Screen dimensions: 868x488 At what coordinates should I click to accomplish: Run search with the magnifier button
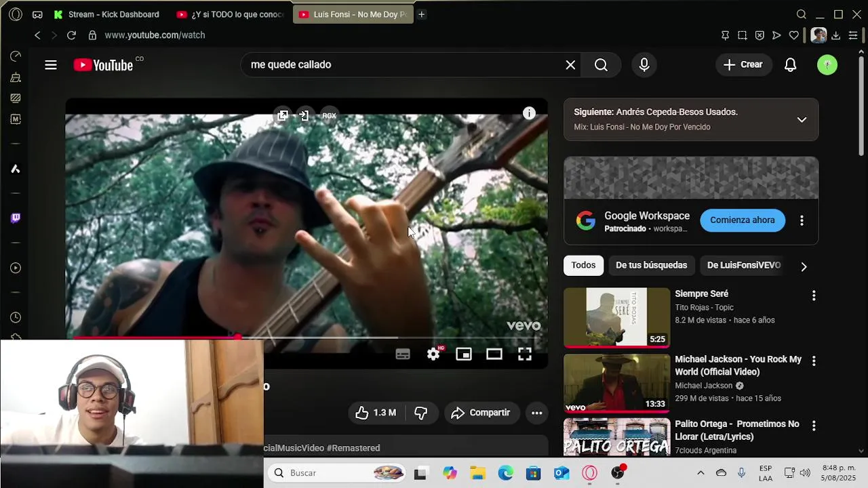601,65
